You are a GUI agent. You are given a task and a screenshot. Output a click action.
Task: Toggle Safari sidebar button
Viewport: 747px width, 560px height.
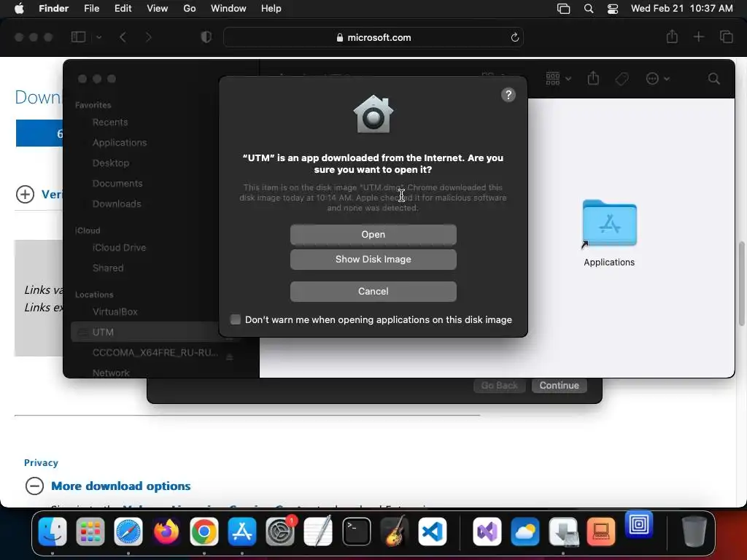click(78, 37)
